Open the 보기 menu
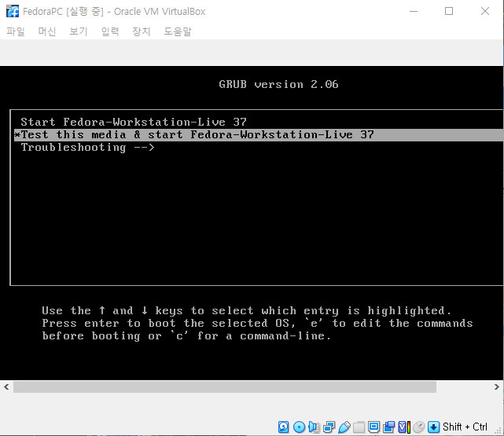This screenshot has width=504, height=436. point(79,31)
